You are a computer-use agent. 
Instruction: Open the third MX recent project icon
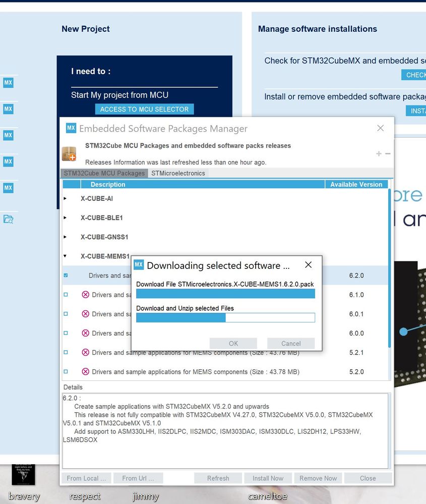9,135
